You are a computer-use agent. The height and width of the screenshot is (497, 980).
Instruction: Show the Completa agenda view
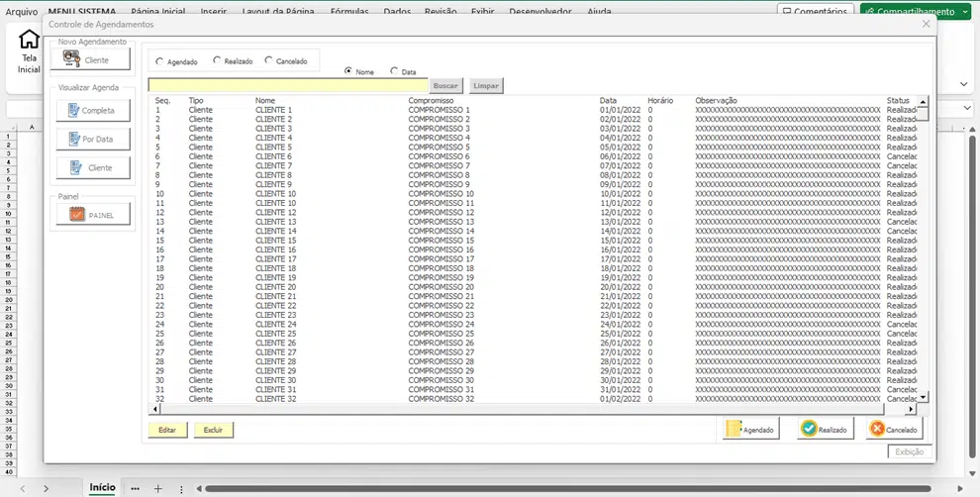pyautogui.click(x=93, y=111)
